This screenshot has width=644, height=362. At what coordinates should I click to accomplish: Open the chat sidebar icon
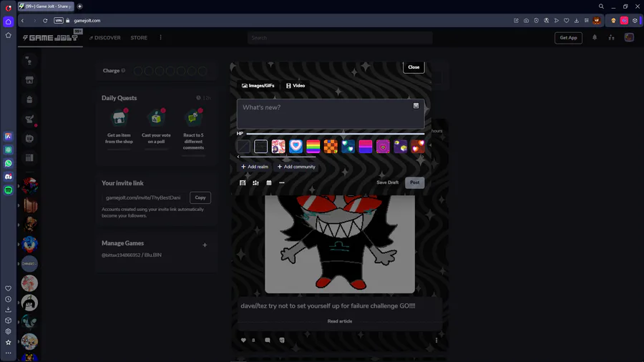(29, 138)
